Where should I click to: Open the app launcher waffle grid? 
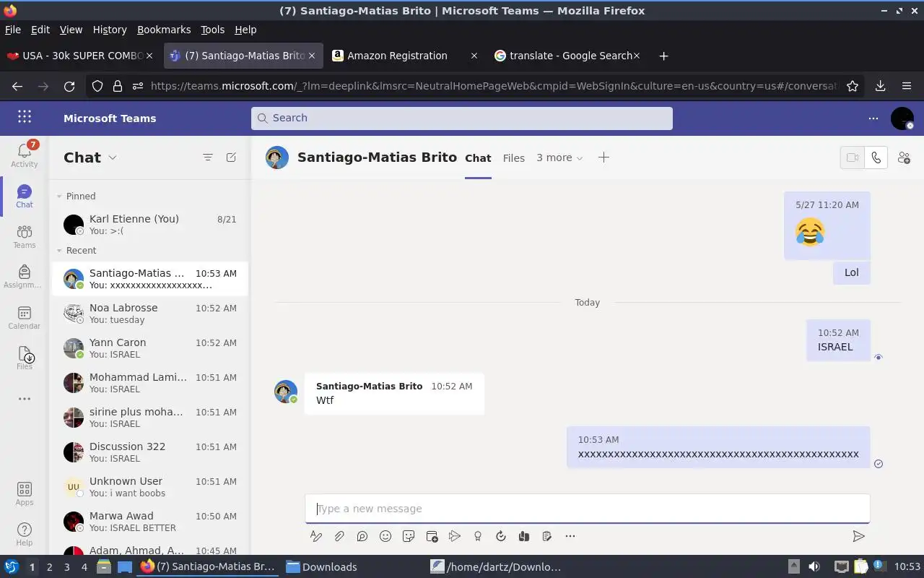click(25, 117)
